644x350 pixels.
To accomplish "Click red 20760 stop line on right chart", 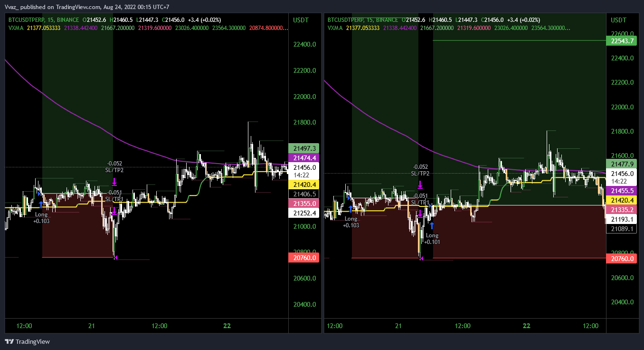I will (519, 258).
